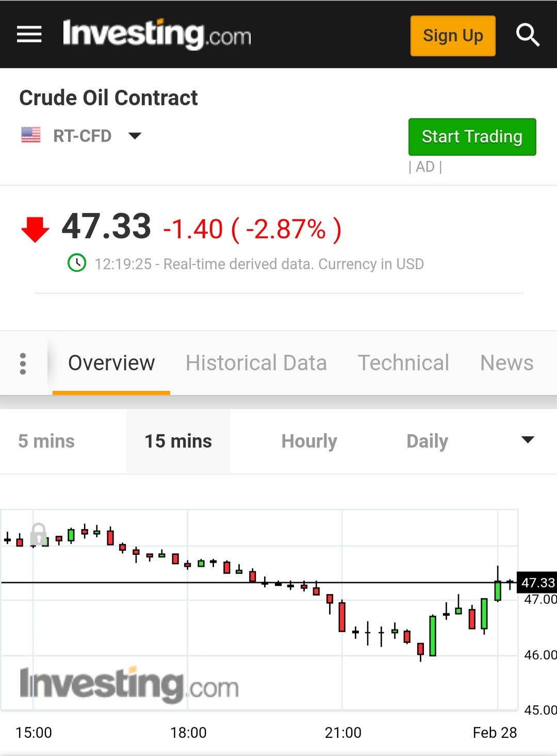This screenshot has height=756, width=557.
Task: Expand more chart intervals dropdown arrow
Action: (x=528, y=440)
